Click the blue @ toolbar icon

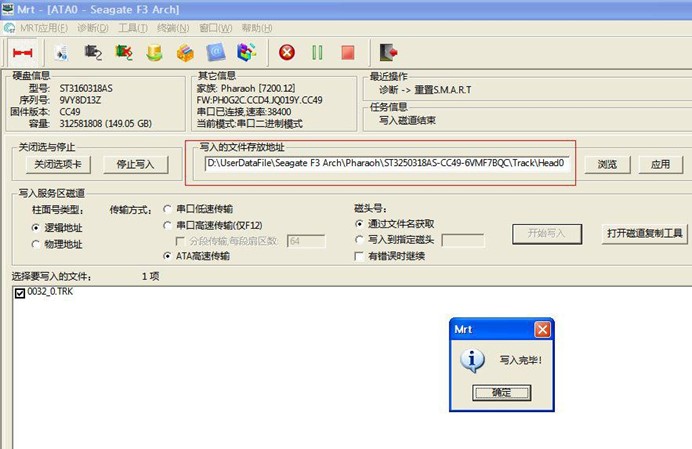click(215, 51)
